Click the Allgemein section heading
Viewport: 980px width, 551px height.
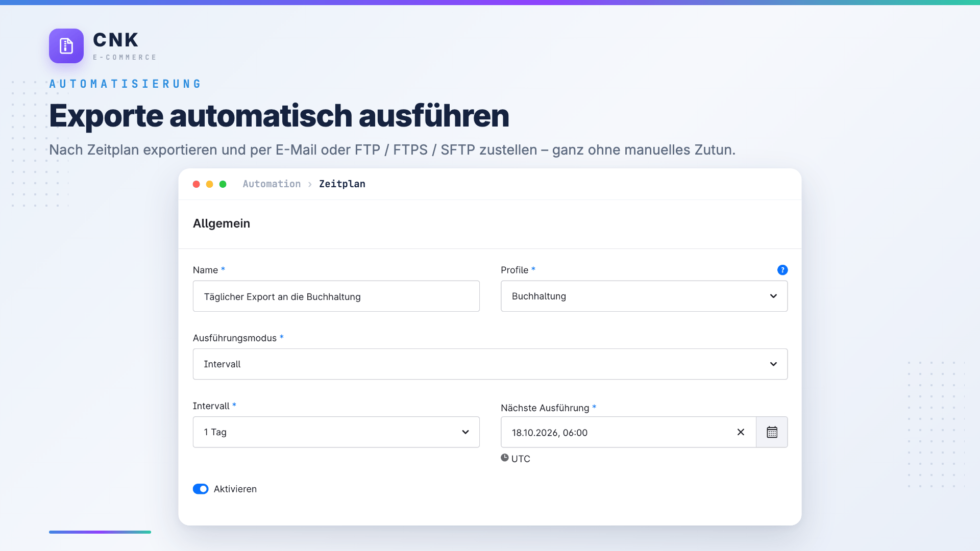point(222,223)
